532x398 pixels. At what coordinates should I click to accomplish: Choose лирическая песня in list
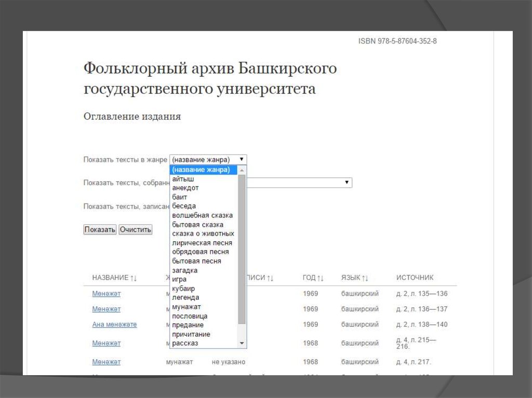point(202,243)
